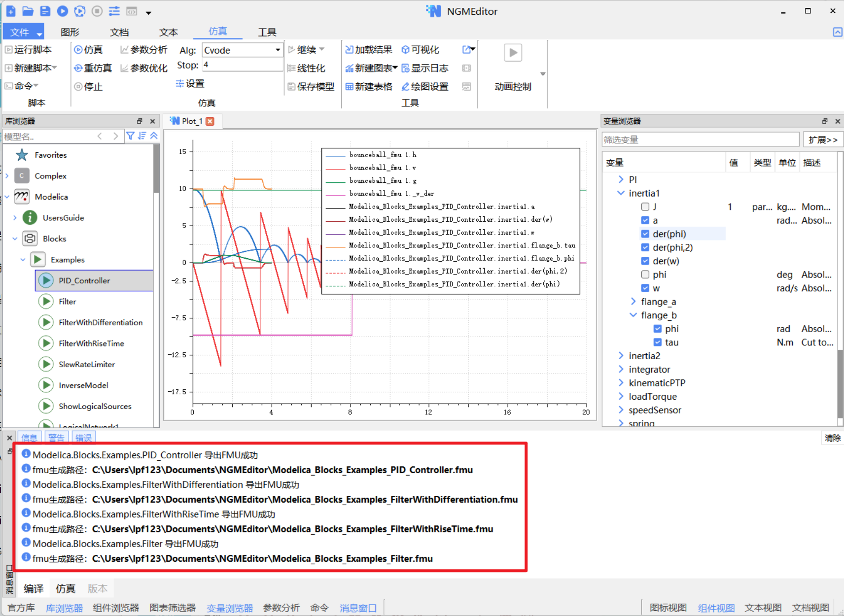Image resolution: width=844 pixels, height=616 pixels.
Task: Collapse the Blocks library node
Action: (x=15, y=239)
